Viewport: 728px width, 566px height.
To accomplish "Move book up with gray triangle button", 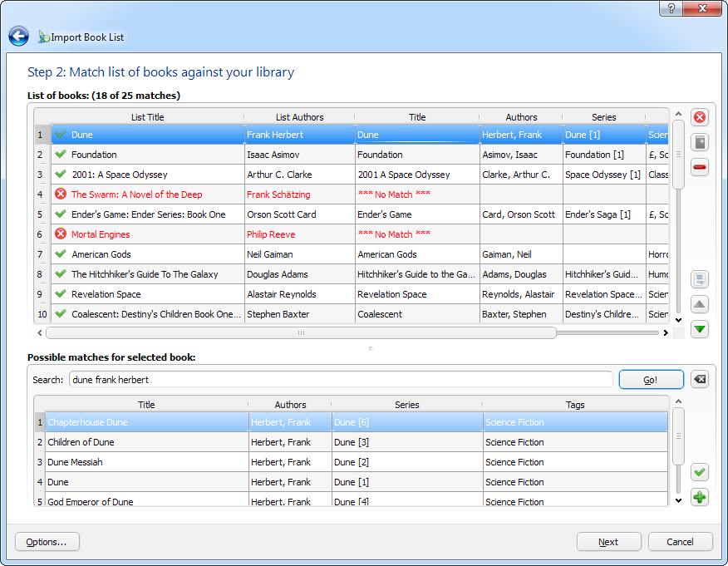I will pos(700,304).
